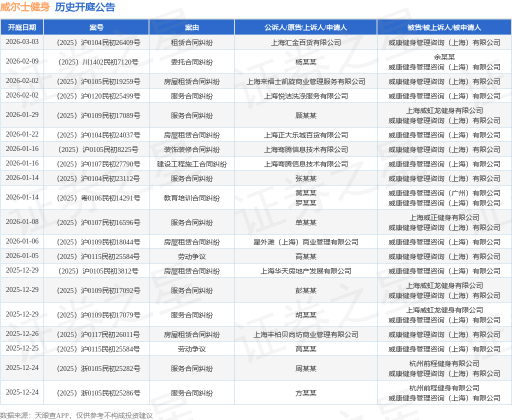
Task: Click 建设工程施工合同纠纷 case cause
Action: 191,164
